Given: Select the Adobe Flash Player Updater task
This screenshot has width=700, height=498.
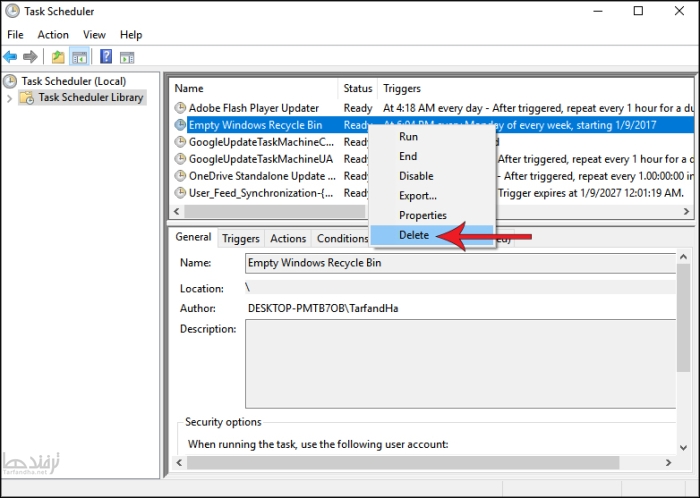Looking at the screenshot, I should 254,108.
